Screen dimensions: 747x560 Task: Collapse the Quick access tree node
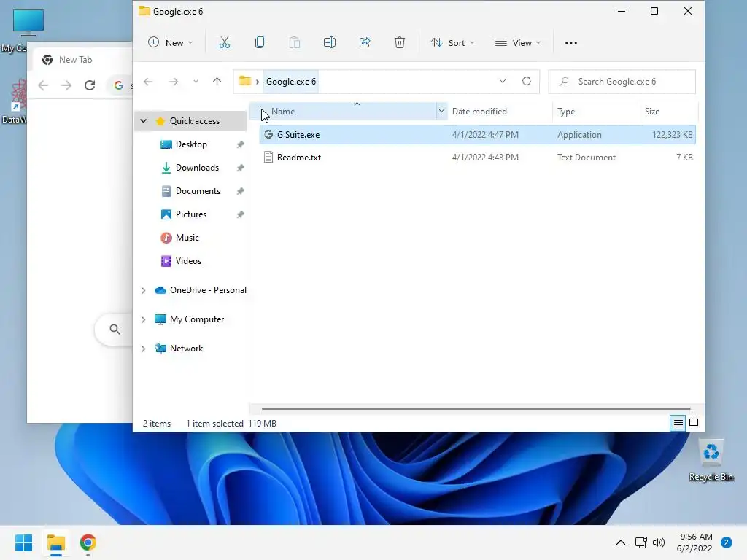(144, 121)
